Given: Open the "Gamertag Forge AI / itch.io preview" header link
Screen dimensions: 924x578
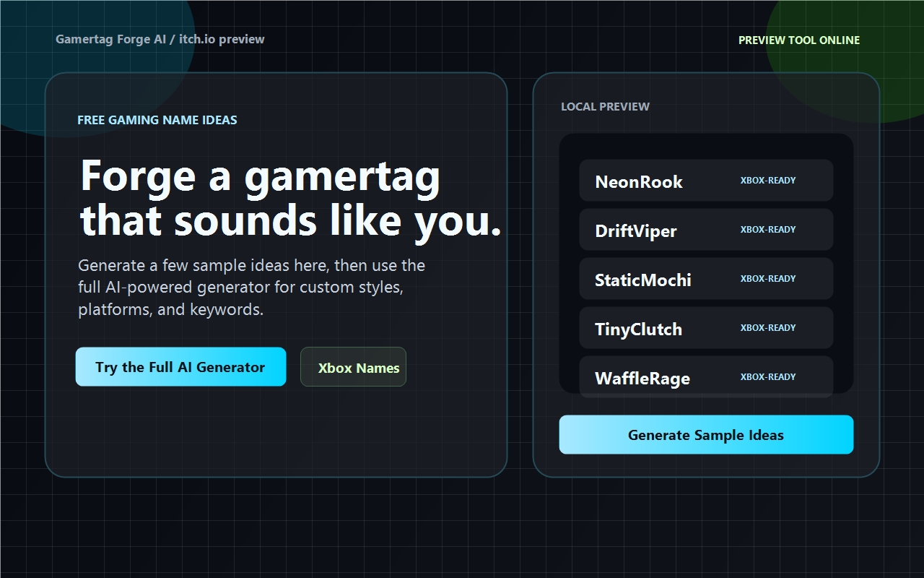Looking at the screenshot, I should point(160,39).
